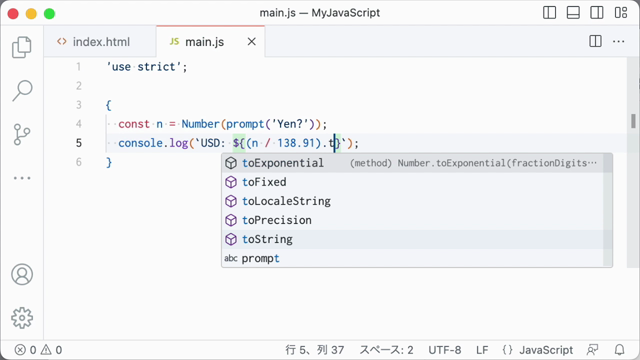Viewport: 640px width, 360px height.
Task: Open customize layout icon
Action: point(621,13)
